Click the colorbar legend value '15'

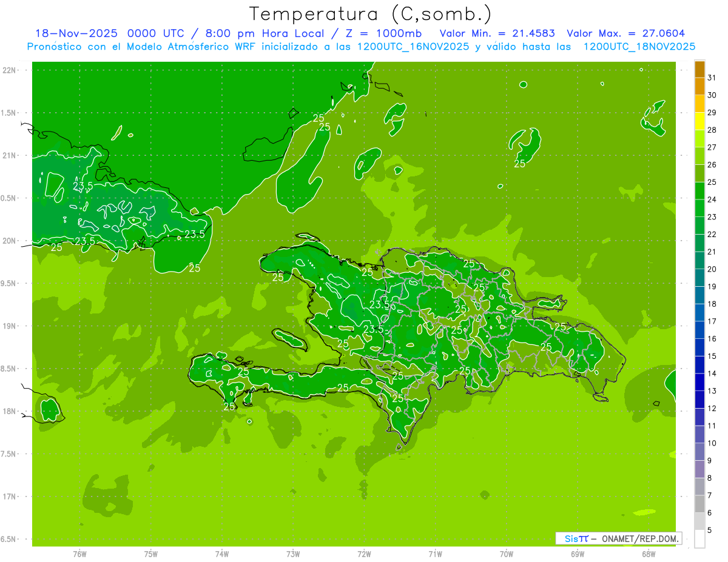pyautogui.click(x=712, y=356)
